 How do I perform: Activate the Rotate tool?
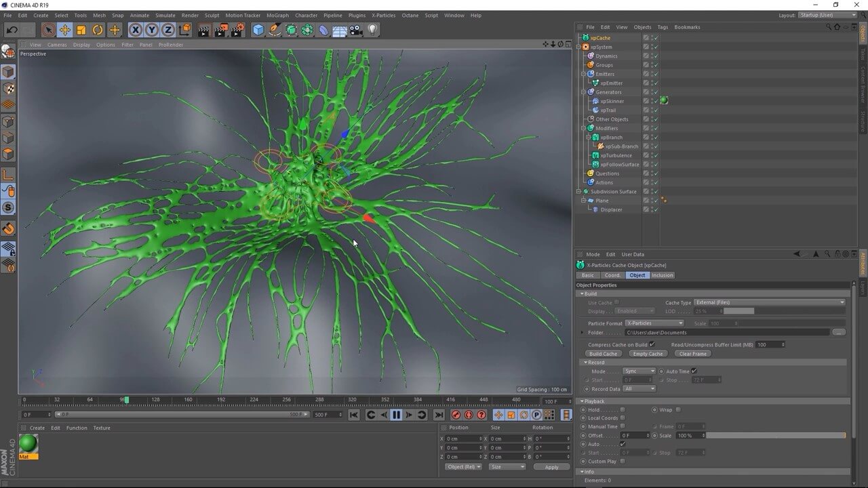click(x=98, y=30)
